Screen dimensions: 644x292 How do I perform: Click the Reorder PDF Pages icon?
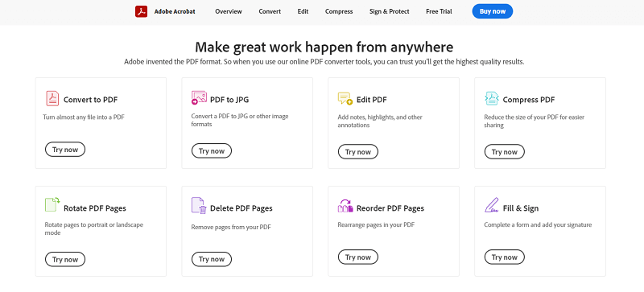(345, 206)
